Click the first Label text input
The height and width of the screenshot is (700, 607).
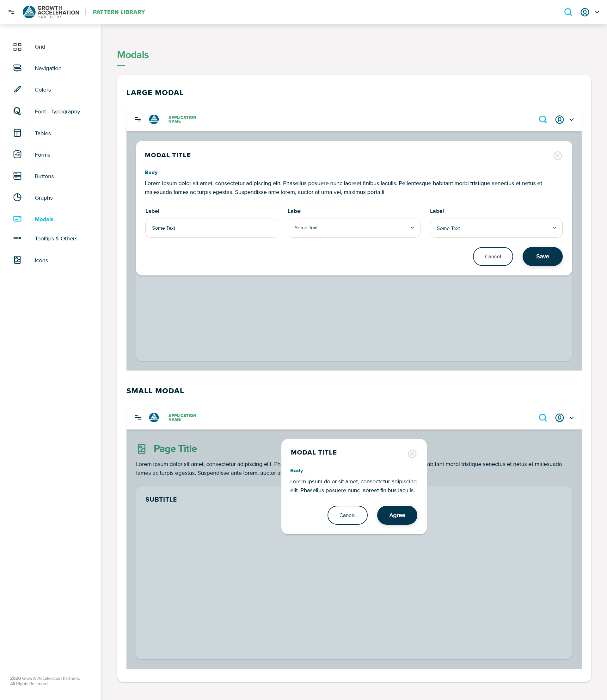pyautogui.click(x=212, y=228)
